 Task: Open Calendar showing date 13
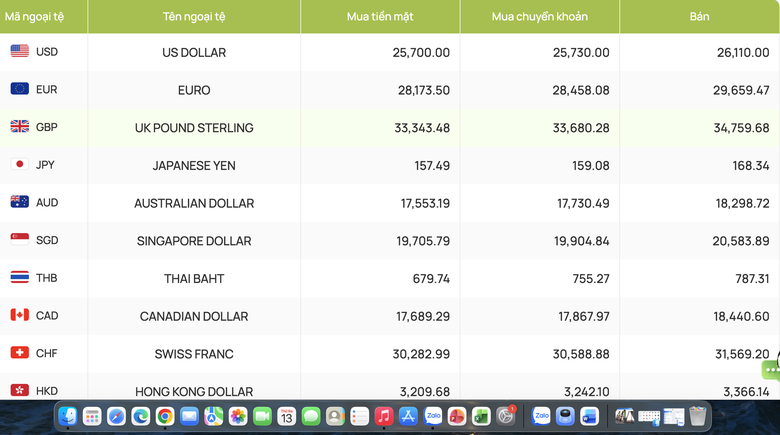(287, 416)
